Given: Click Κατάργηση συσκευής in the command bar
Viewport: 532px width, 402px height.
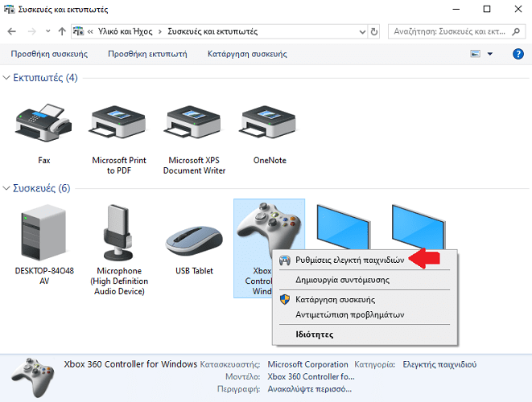Looking at the screenshot, I should coord(247,54).
